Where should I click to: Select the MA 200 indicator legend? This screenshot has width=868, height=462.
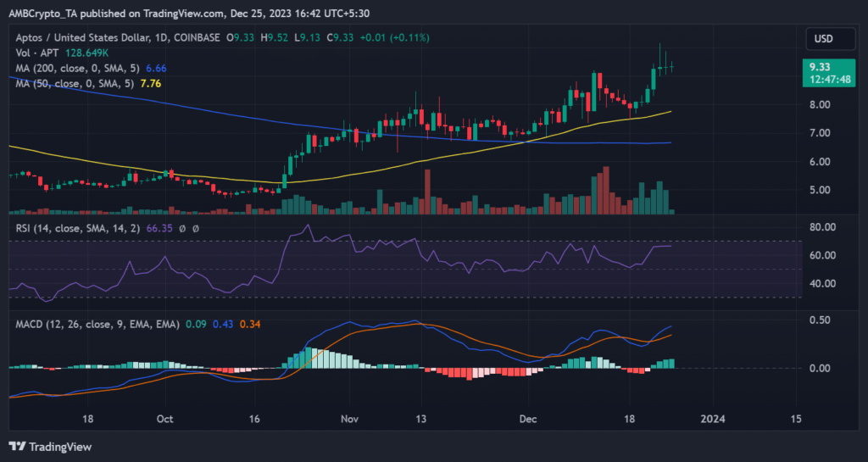click(76, 67)
